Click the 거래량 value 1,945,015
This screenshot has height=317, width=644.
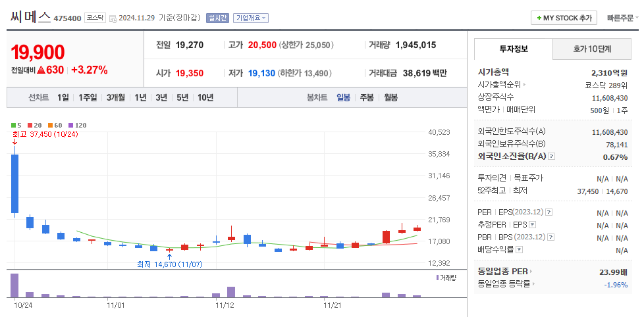[x=416, y=45]
